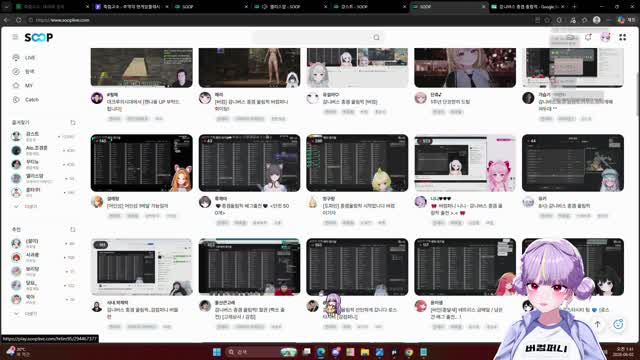Image resolution: width=640 pixels, height=360 pixels.
Task: Open the top-row stream thumbnail with the blonde anime girl
Action: (x=465, y=67)
